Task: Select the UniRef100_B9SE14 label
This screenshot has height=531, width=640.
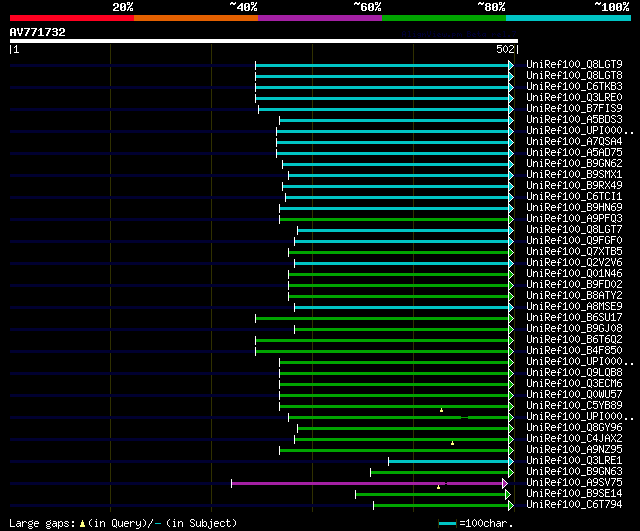Action: point(574,494)
